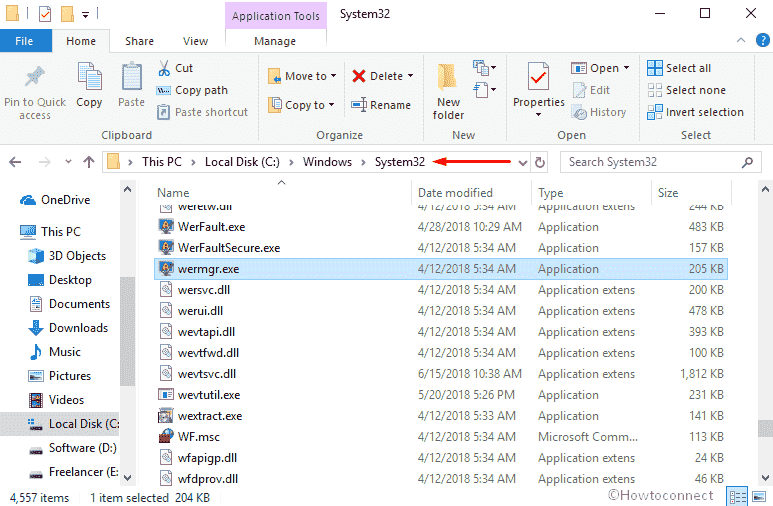This screenshot has height=506, width=773.
Task: Click Local Disk (C:) in address path
Action: [242, 162]
